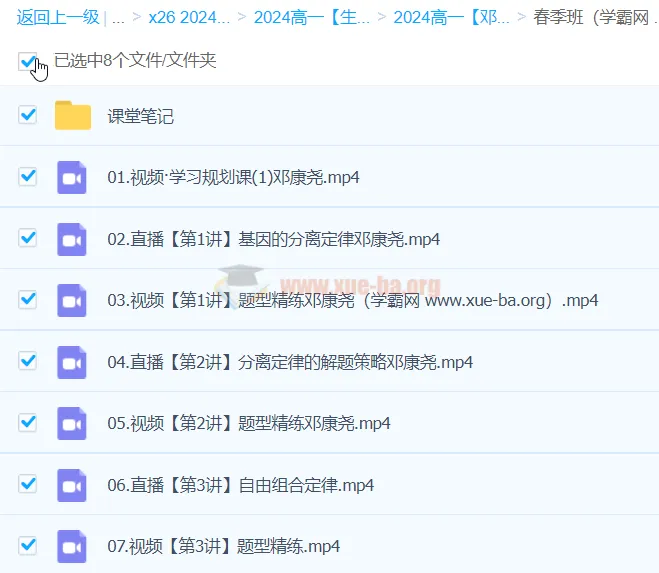This screenshot has height=573, width=659.
Task: Click video icon for 02.直播 基因的分离定律
Action: click(x=72, y=239)
